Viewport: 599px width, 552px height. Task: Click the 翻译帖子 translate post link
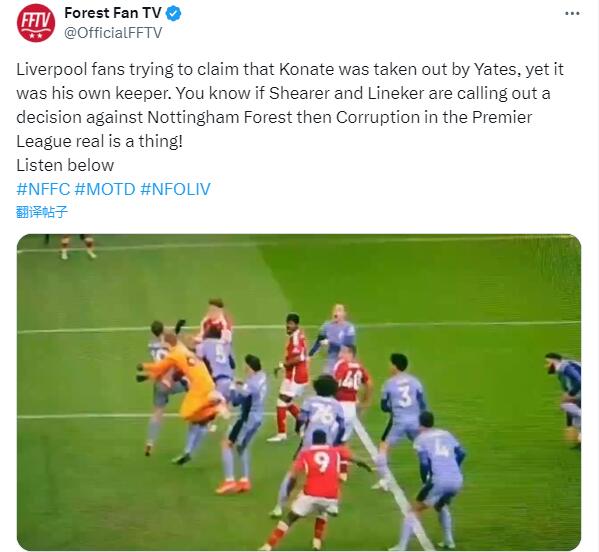(x=42, y=212)
